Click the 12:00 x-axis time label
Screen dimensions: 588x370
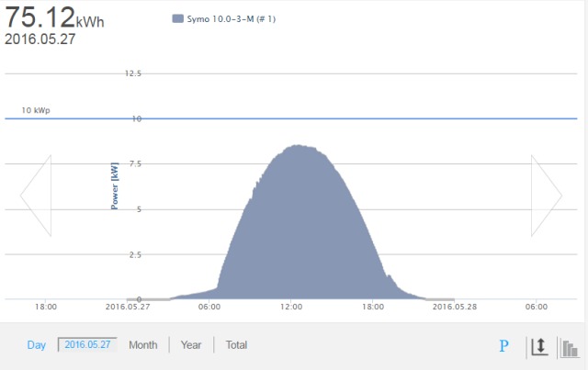point(292,307)
